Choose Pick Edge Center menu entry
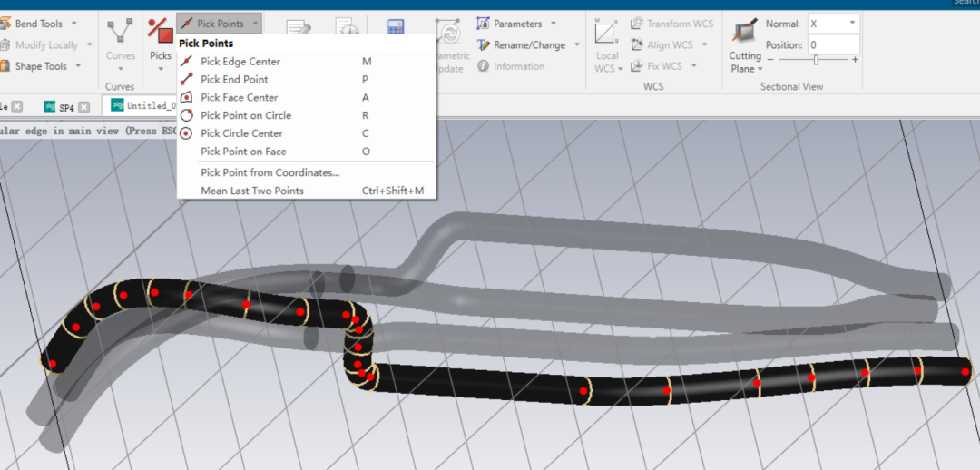 coord(307,62)
